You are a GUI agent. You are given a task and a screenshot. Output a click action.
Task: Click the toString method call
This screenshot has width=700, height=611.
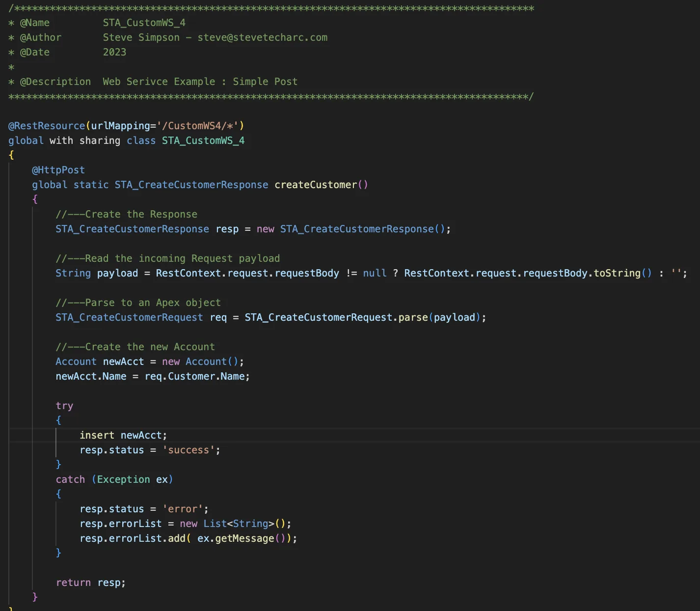click(x=617, y=273)
